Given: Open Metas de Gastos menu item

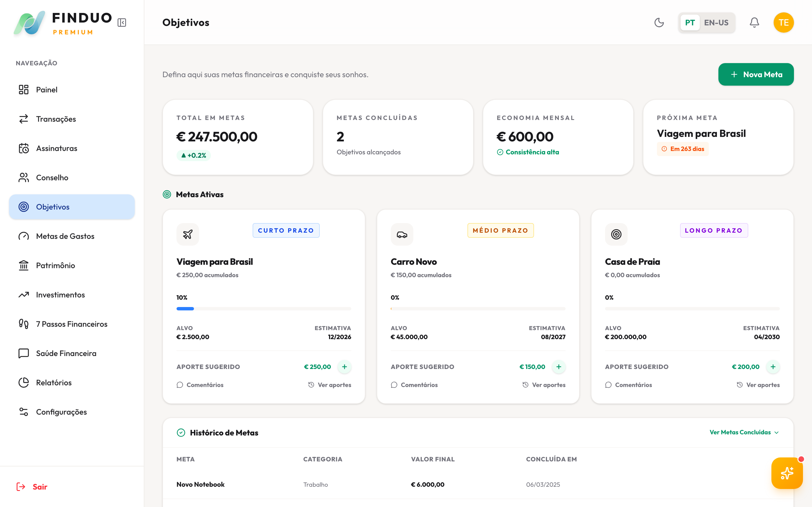Looking at the screenshot, I should (x=65, y=236).
